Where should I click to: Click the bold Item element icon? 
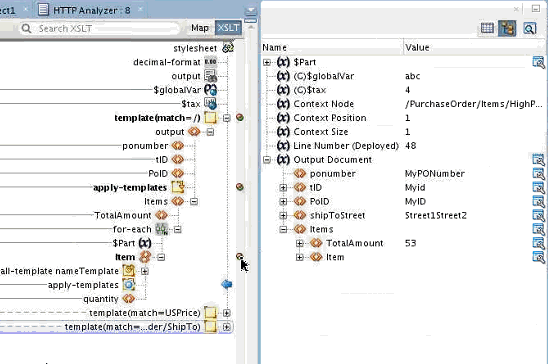[145, 257]
